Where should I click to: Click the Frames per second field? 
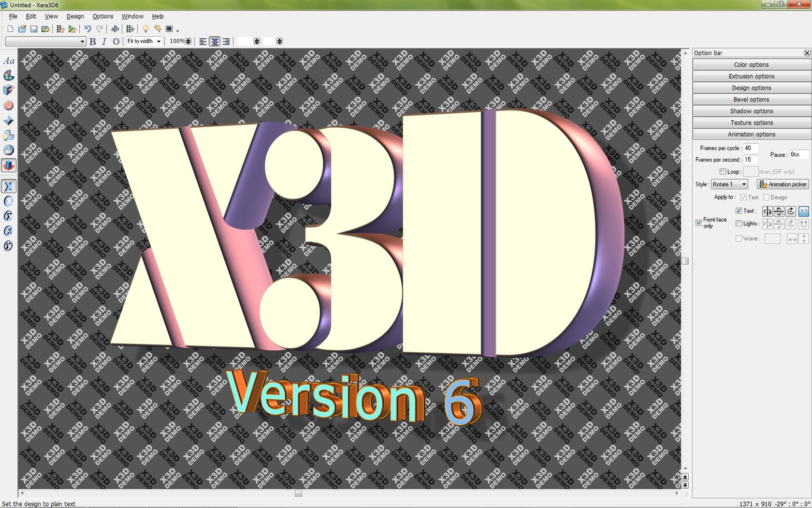pyautogui.click(x=751, y=160)
